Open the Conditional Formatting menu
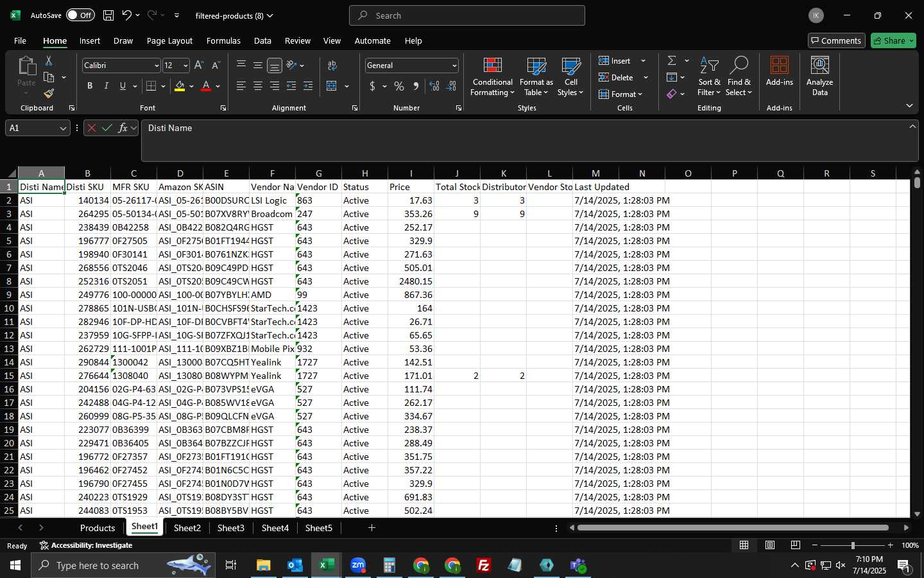This screenshot has width=924, height=578. coord(492,77)
